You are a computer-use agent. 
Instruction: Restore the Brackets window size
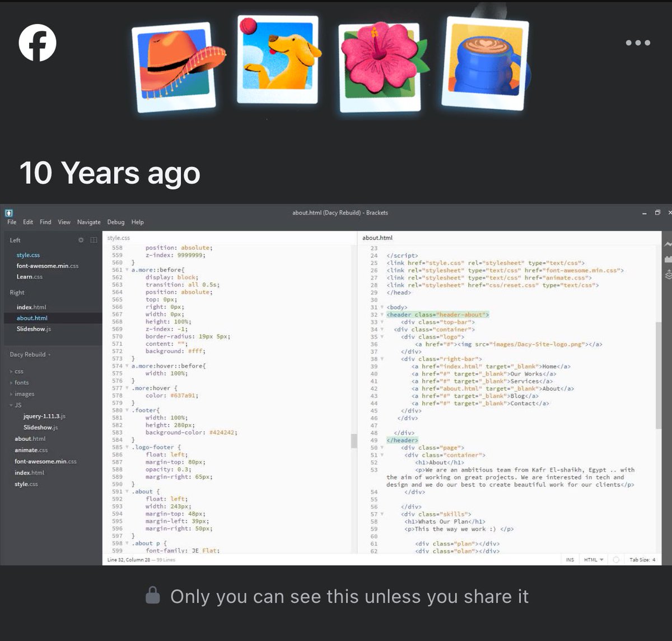pos(657,212)
